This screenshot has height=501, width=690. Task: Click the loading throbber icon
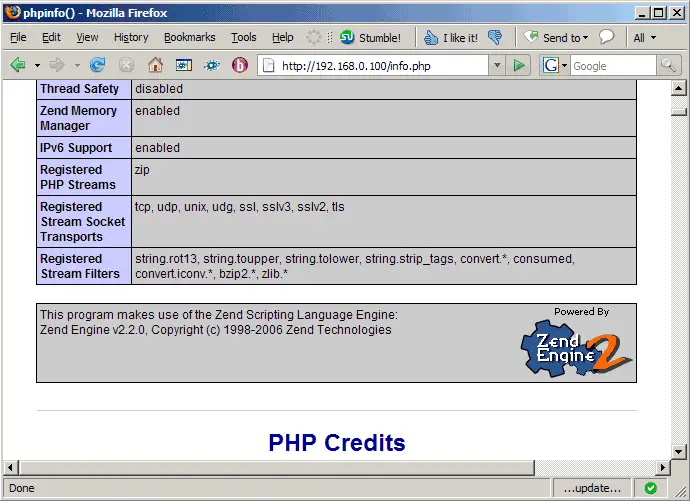314,37
